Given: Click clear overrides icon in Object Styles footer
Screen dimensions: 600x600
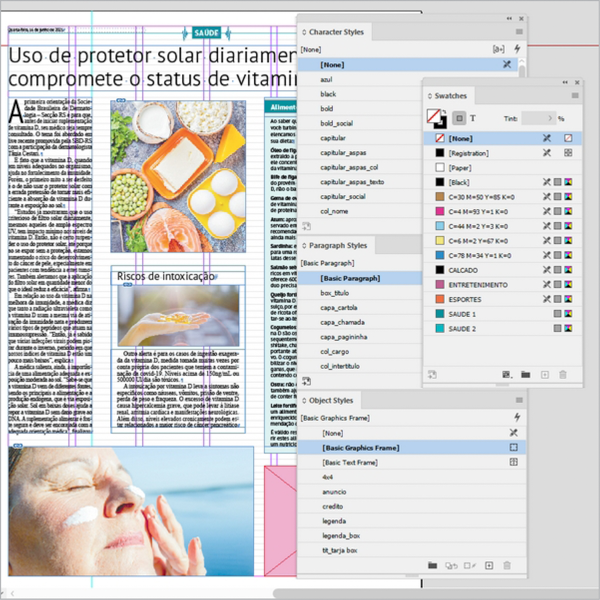Looking at the screenshot, I should 451,566.
